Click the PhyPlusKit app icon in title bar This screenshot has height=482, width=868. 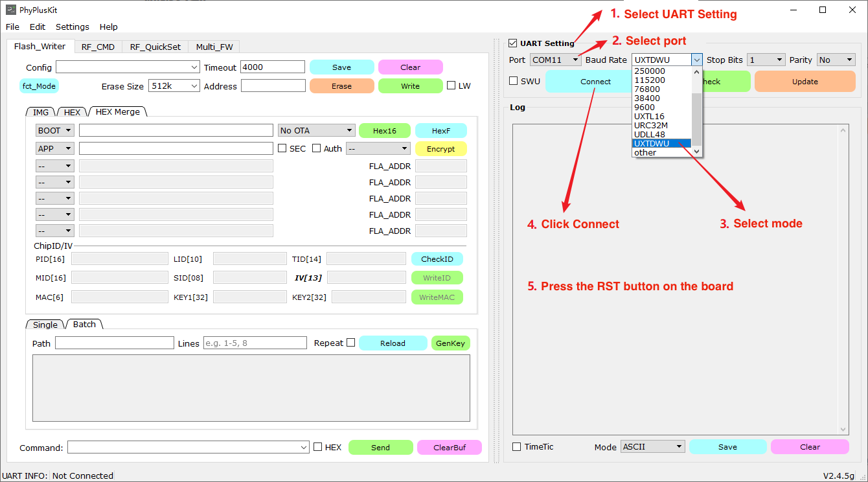coord(11,10)
